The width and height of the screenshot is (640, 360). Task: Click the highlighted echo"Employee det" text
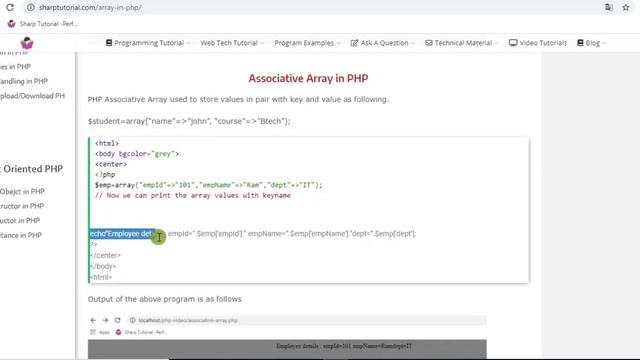(122, 234)
